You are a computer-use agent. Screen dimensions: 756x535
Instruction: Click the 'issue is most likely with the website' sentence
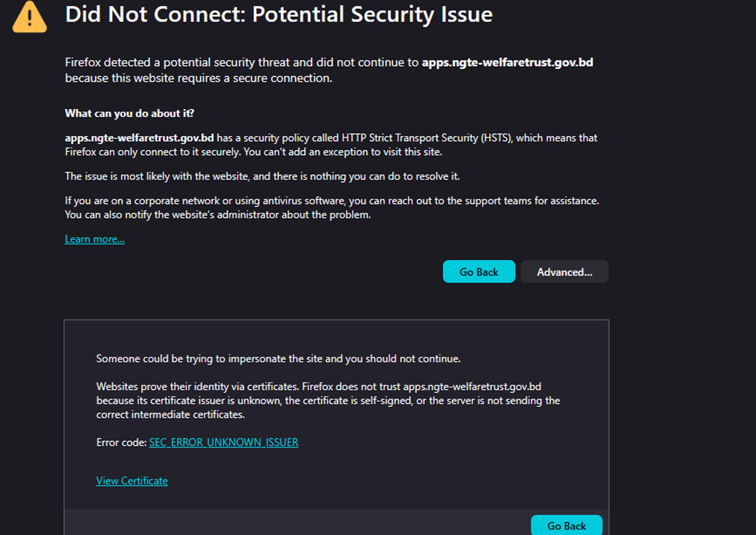[262, 176]
